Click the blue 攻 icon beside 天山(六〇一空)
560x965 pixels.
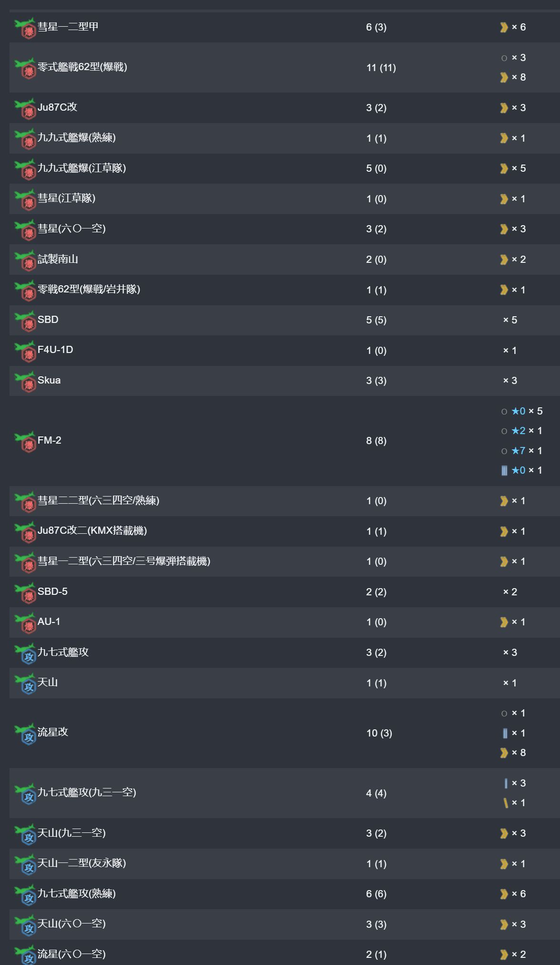[x=25, y=925]
